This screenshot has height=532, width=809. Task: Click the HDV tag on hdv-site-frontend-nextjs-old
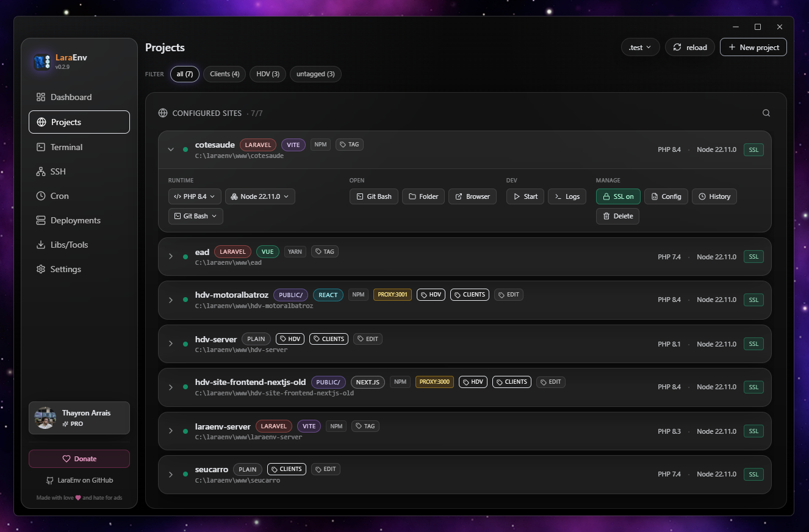coord(473,382)
